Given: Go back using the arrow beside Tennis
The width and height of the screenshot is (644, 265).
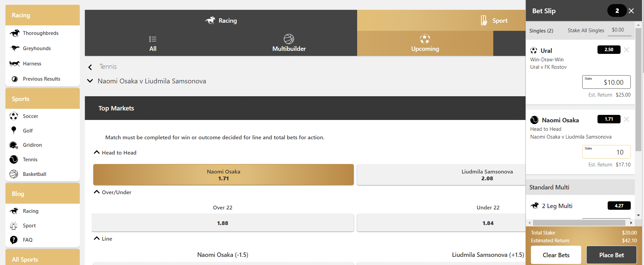Looking at the screenshot, I should point(90,67).
